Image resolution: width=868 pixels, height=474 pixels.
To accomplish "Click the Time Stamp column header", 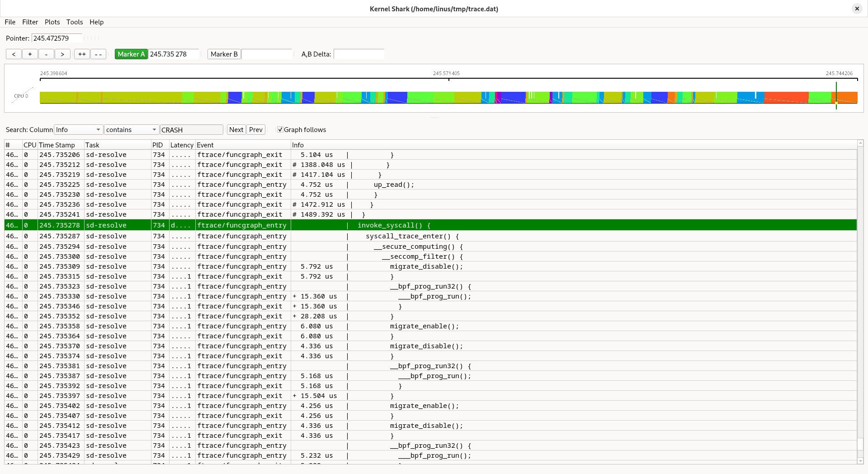I will [61, 145].
